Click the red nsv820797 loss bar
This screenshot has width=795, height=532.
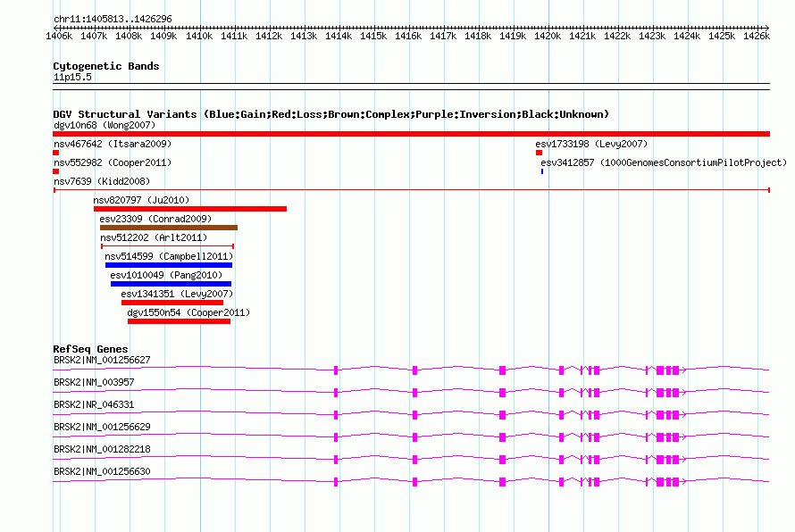click(190, 209)
